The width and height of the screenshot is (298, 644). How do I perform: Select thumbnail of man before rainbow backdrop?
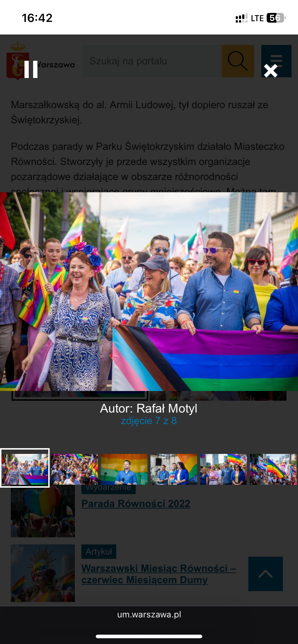pos(124,469)
